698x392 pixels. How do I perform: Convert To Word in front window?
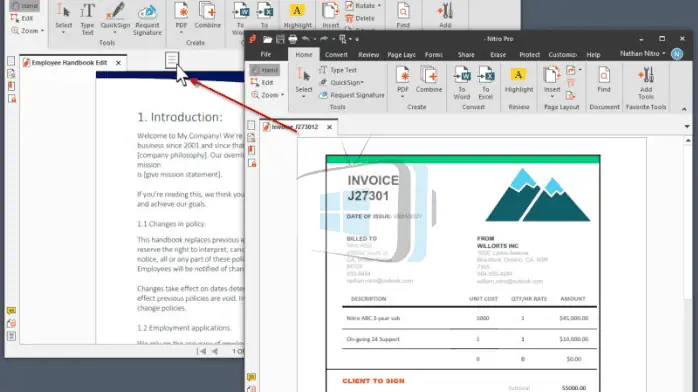pos(462,82)
